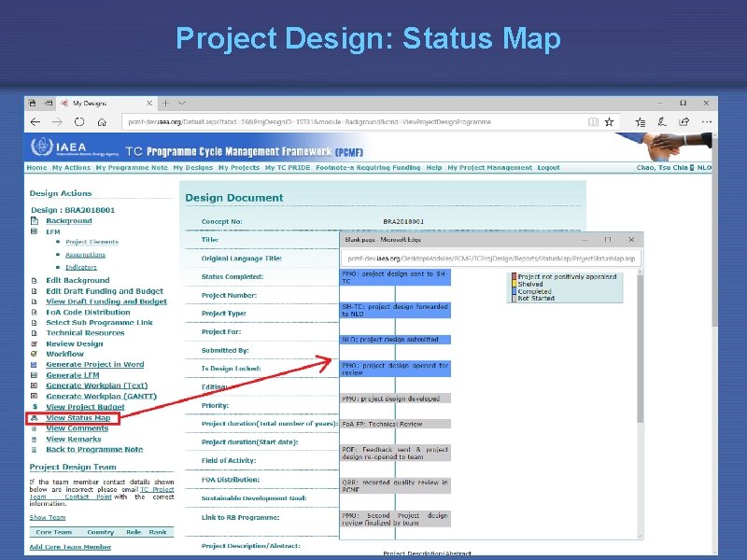
Task: Open Edge's Make a Web Note pen icon
Action: (x=663, y=122)
